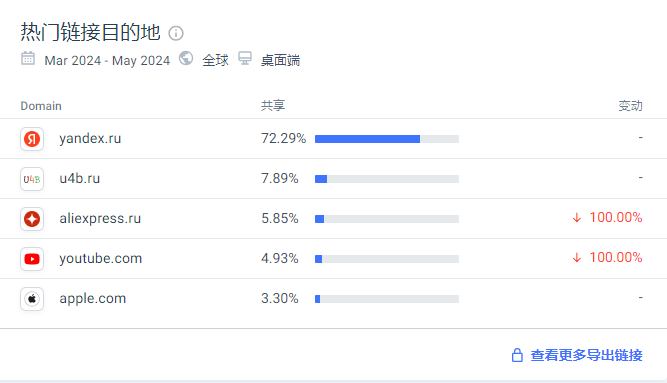Open the yandex.ru domain link
The height and width of the screenshot is (383, 667).
[90, 139]
